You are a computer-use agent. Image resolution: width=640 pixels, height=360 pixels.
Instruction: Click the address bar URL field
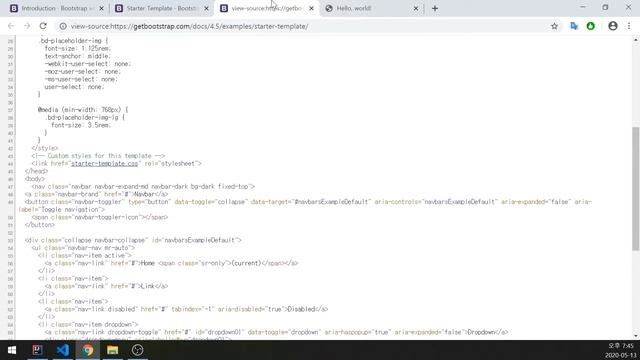point(306,26)
